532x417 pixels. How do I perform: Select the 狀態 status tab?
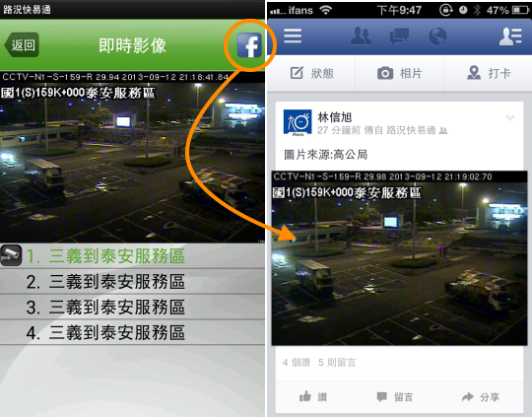click(311, 73)
